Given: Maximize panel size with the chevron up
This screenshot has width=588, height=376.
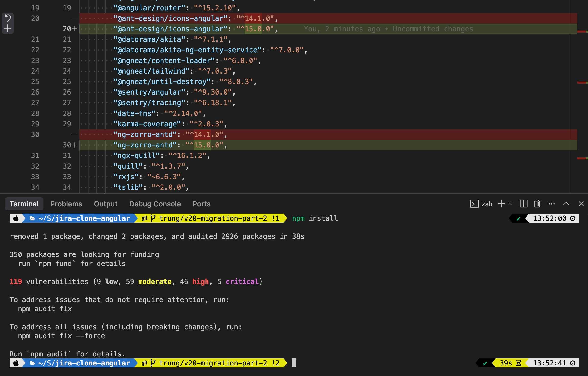Looking at the screenshot, I should (566, 204).
